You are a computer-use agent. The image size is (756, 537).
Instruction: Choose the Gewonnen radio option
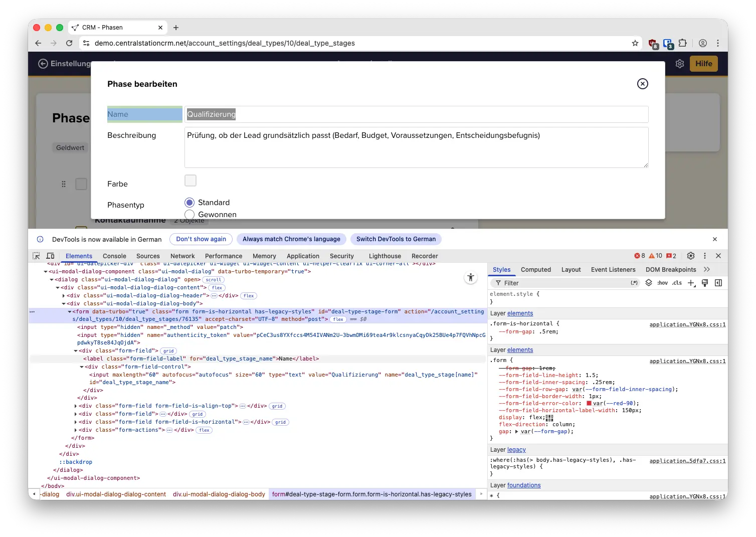(190, 215)
